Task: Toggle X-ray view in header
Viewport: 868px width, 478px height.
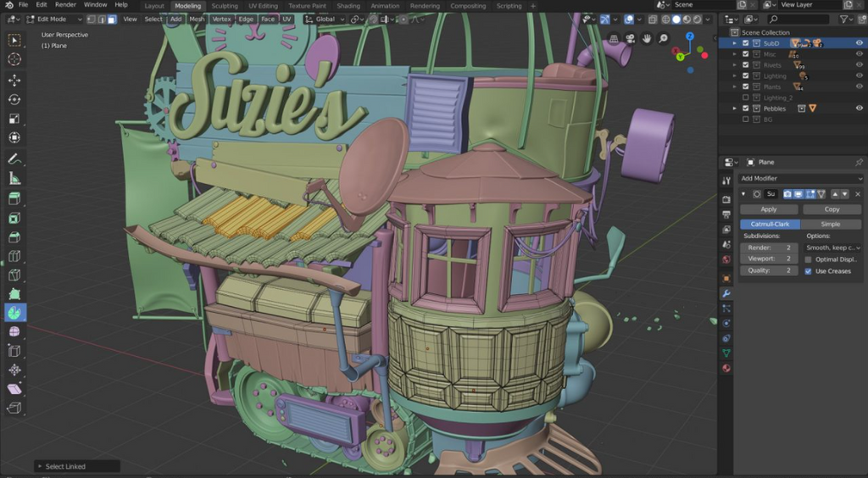Action: [653, 19]
